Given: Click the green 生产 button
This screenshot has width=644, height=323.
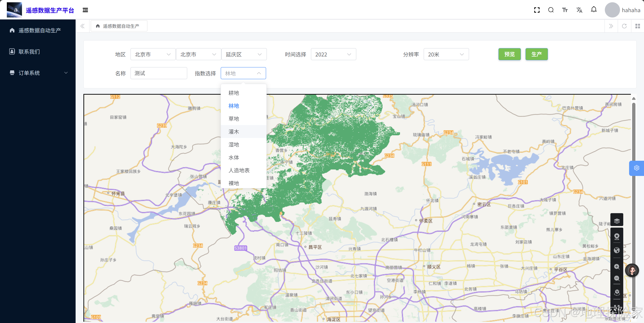Looking at the screenshot, I should [536, 54].
